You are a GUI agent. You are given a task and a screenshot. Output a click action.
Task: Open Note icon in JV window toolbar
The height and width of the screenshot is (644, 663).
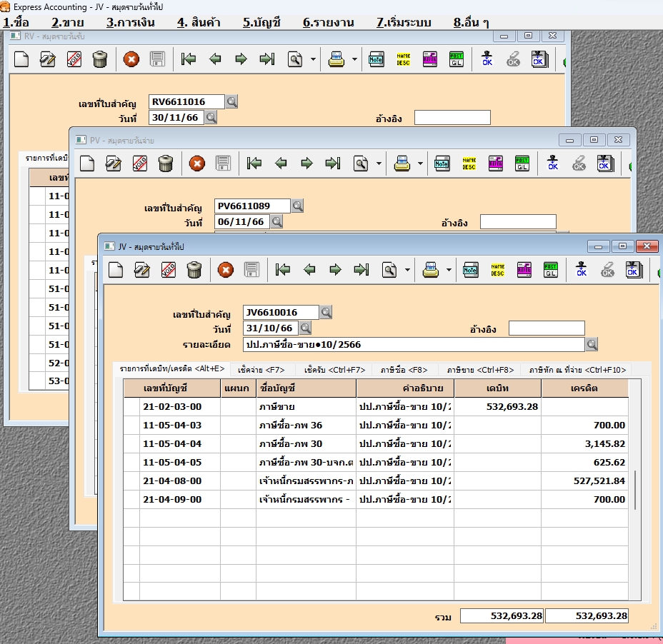pos(470,270)
